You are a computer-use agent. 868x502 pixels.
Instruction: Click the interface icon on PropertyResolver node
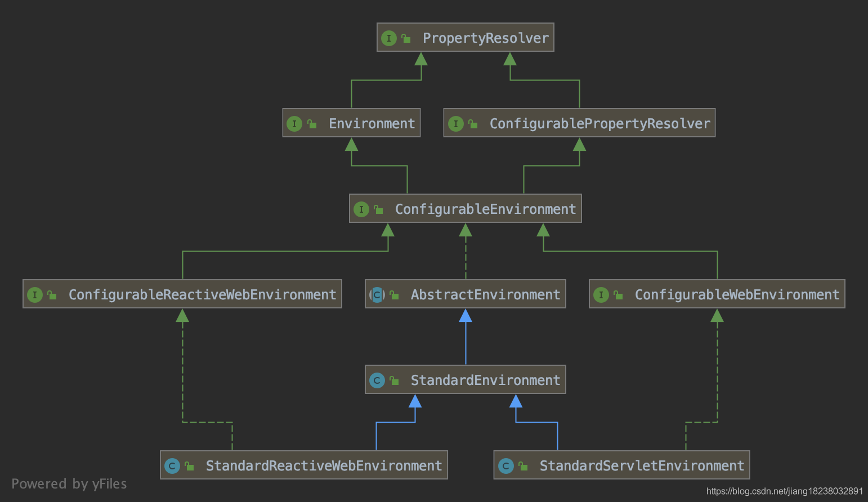389,38
